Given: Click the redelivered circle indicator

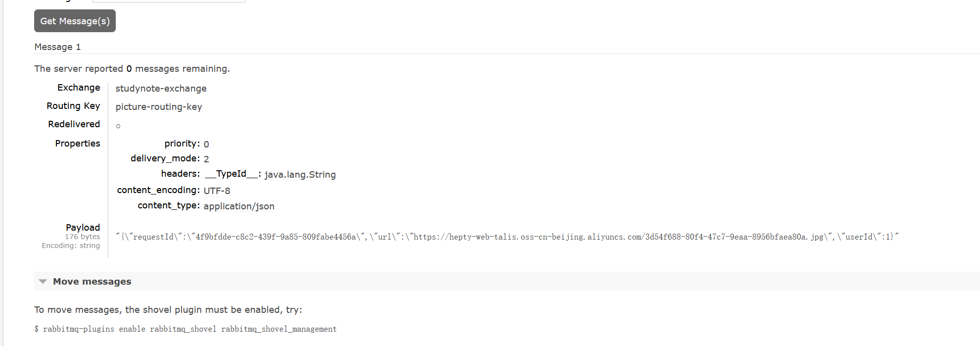Looking at the screenshot, I should 118,126.
